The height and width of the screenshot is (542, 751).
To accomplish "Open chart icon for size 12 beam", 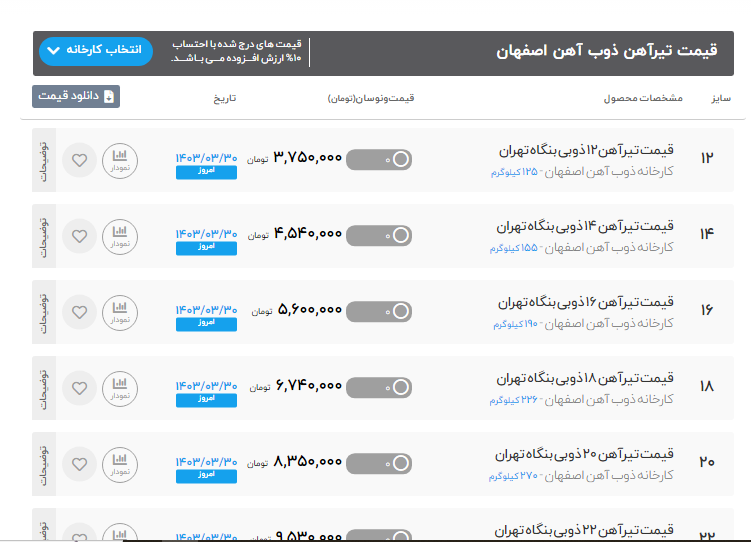I will point(120,160).
